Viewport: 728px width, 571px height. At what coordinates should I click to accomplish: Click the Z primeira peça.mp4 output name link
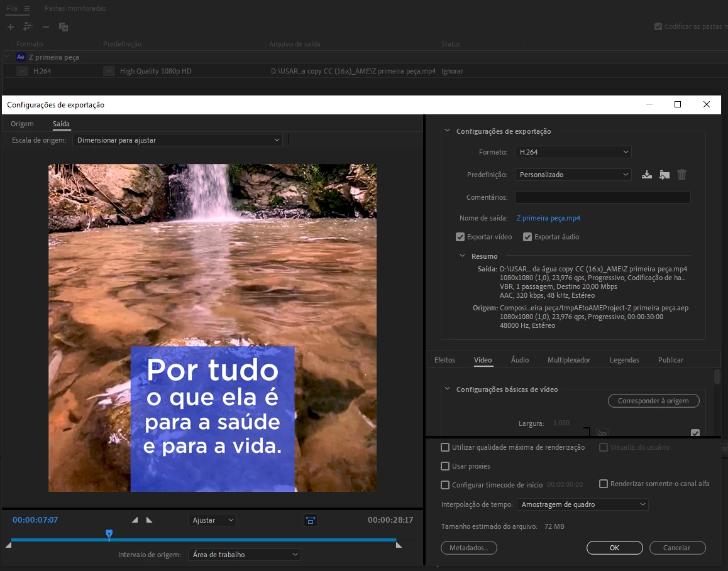(x=548, y=218)
